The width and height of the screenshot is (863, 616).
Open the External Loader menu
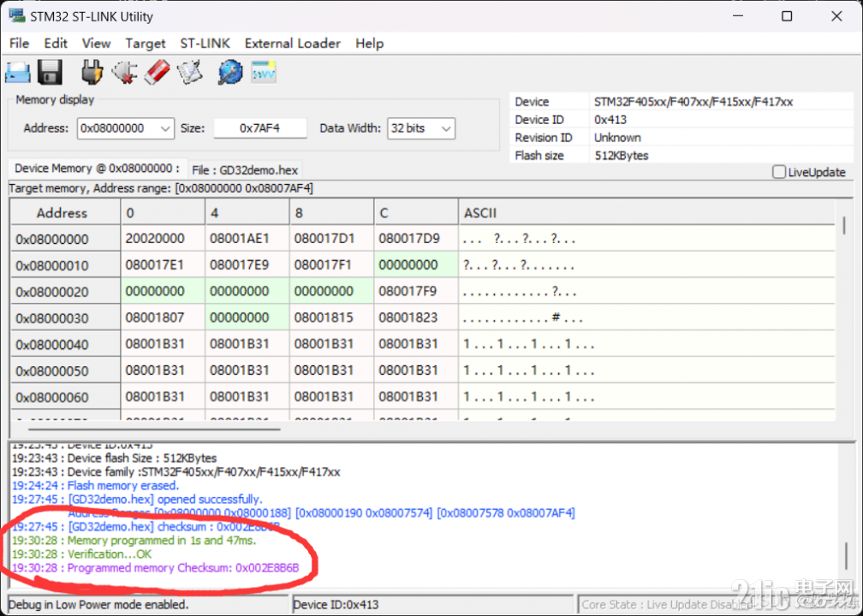click(x=292, y=44)
